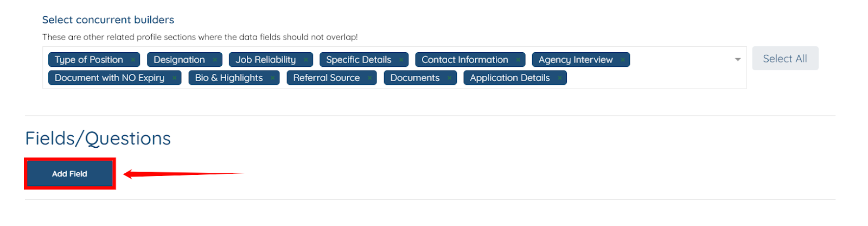Remove the Designation tag
Viewport: 868px width, 226px height.
tap(215, 60)
